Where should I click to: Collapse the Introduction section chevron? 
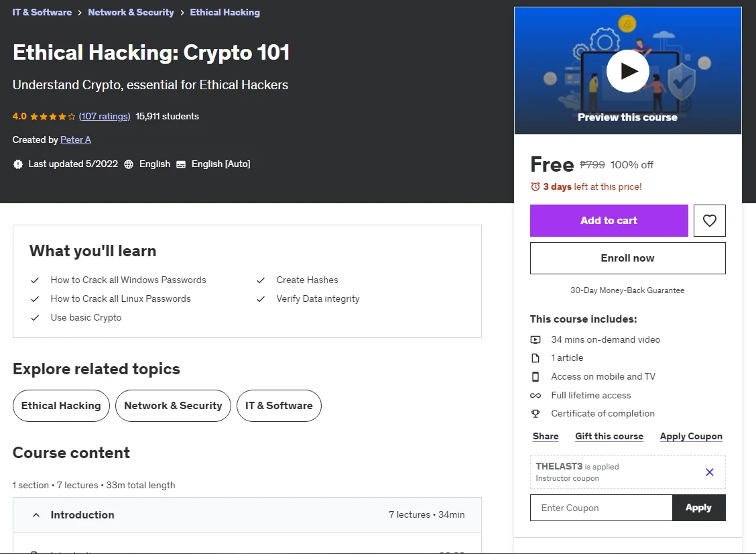[x=36, y=515]
